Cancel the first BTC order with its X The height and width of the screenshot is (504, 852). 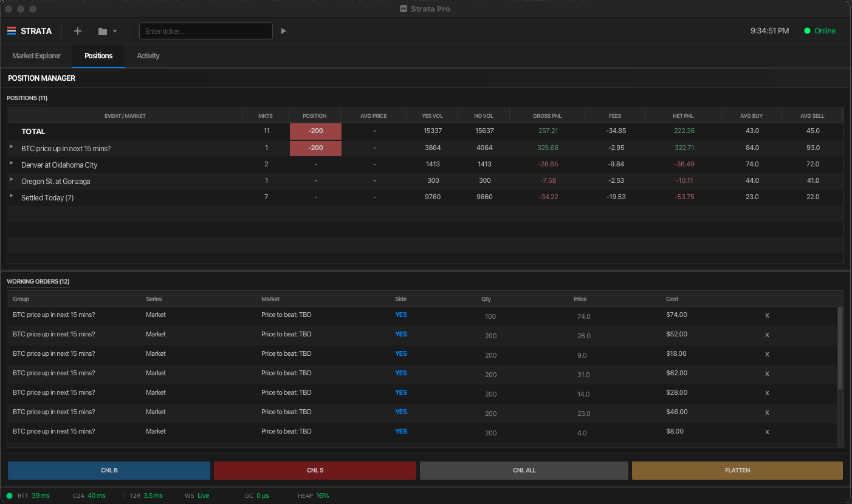coord(767,315)
